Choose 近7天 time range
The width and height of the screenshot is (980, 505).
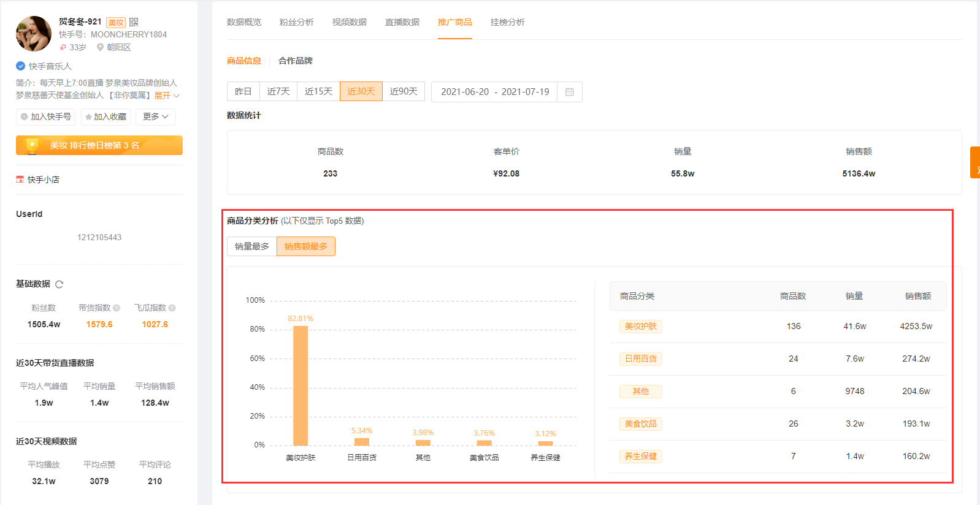[278, 91]
